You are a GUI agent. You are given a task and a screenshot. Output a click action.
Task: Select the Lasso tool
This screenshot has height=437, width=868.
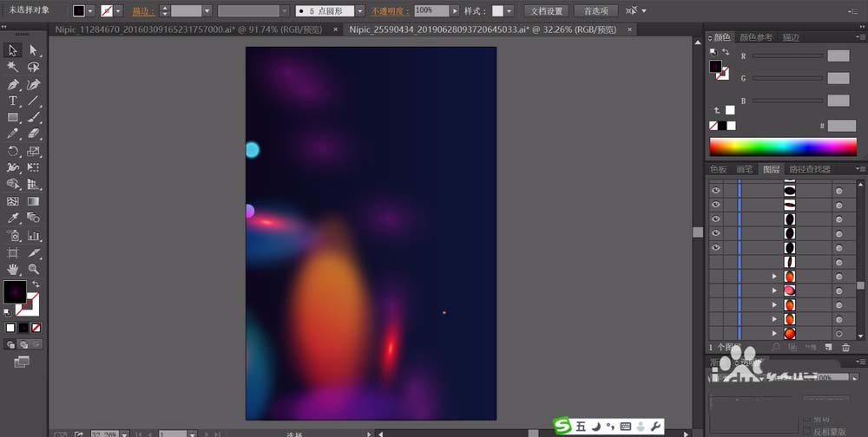coord(33,67)
